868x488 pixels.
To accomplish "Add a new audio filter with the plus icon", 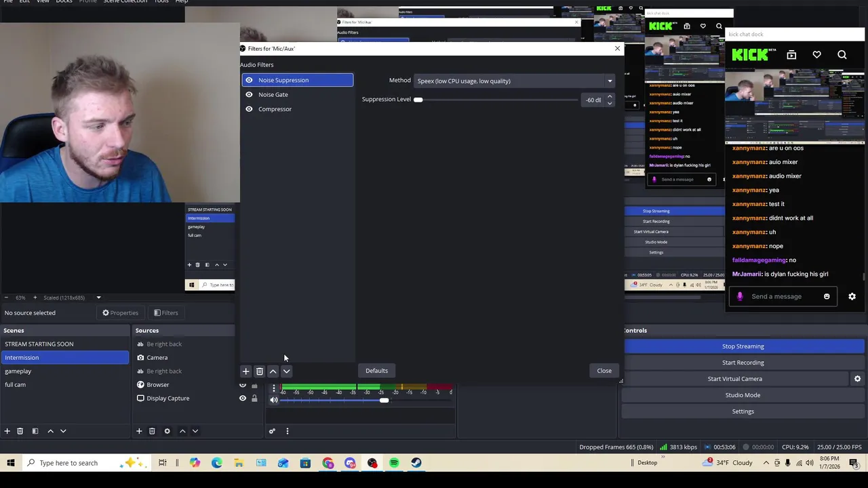I will point(245,371).
